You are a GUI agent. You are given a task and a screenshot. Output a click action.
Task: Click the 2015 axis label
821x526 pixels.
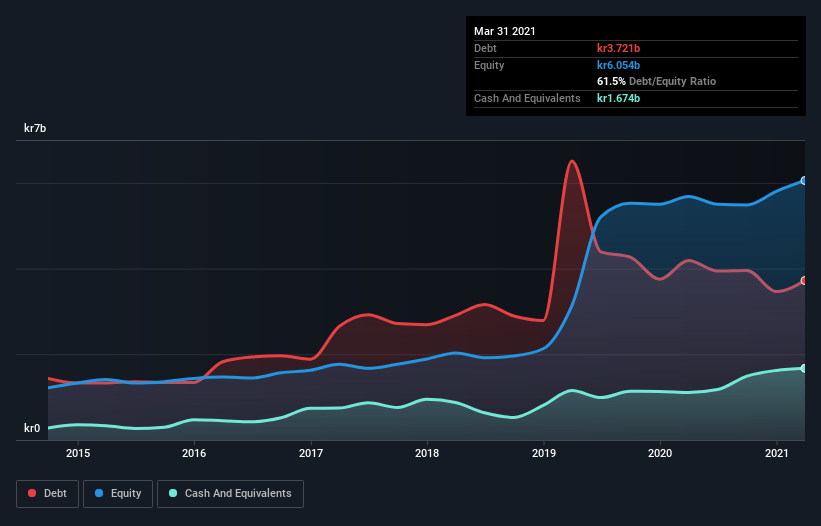pos(78,453)
